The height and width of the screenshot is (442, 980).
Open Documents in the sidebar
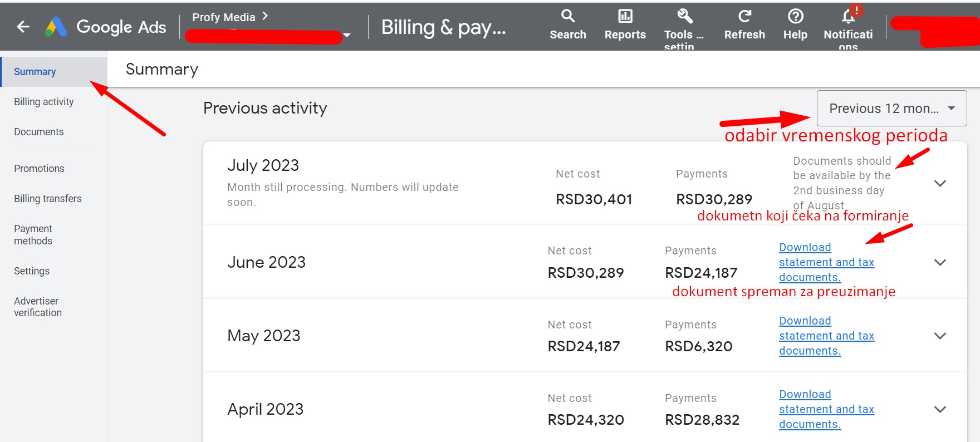click(38, 132)
